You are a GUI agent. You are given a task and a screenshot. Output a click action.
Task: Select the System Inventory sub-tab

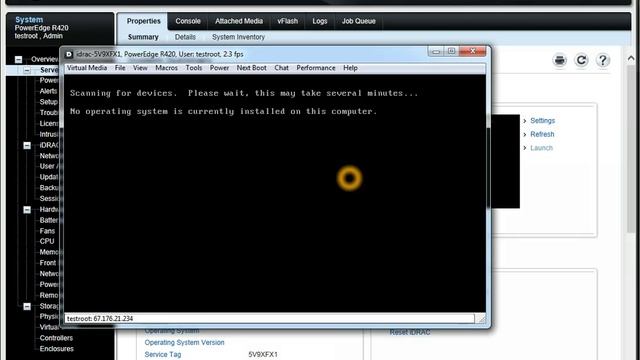pyautogui.click(x=238, y=37)
